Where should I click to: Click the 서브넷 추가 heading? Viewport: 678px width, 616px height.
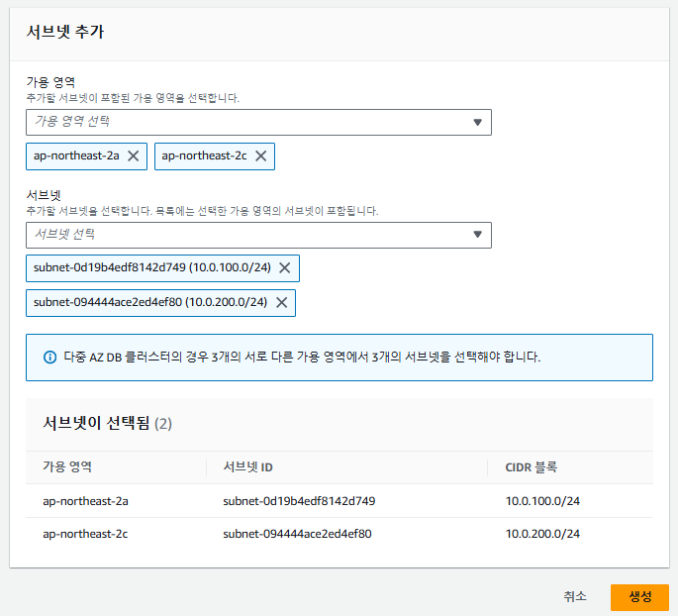pos(65,32)
